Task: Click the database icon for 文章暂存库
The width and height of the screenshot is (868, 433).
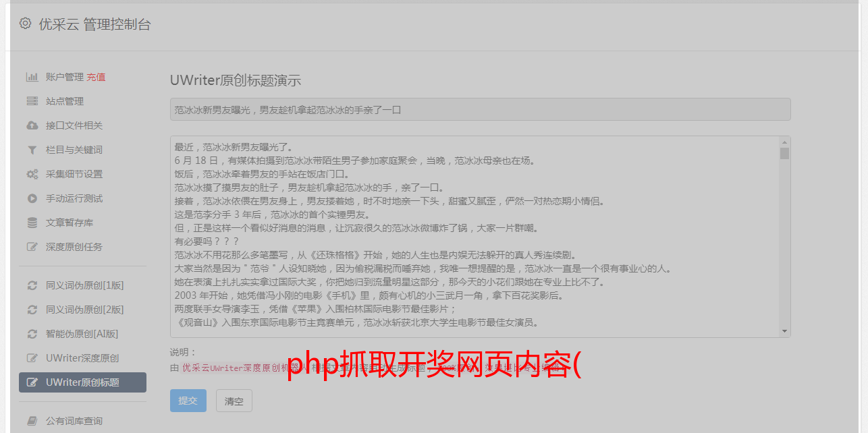Action: coord(32,223)
